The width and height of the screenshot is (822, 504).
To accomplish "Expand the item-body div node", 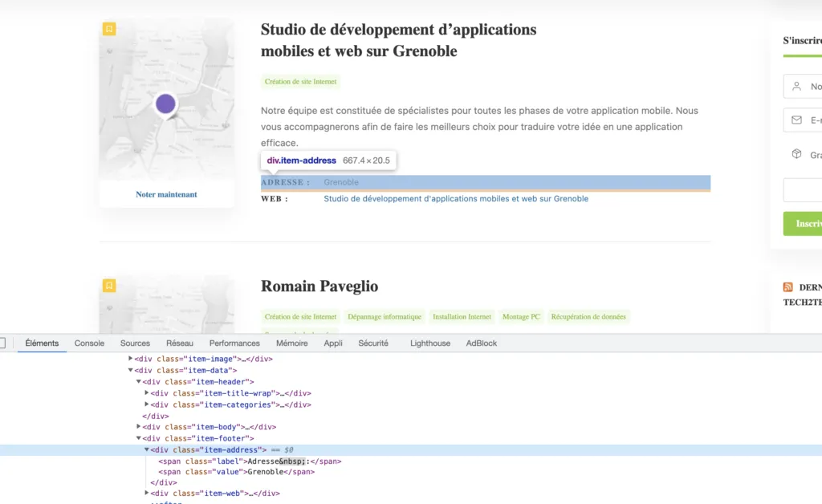I will tap(138, 427).
